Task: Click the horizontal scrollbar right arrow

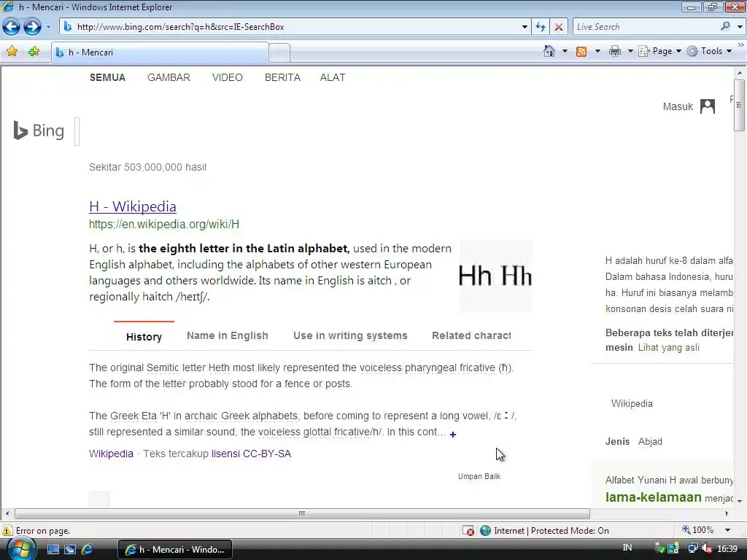Action: pos(727,514)
